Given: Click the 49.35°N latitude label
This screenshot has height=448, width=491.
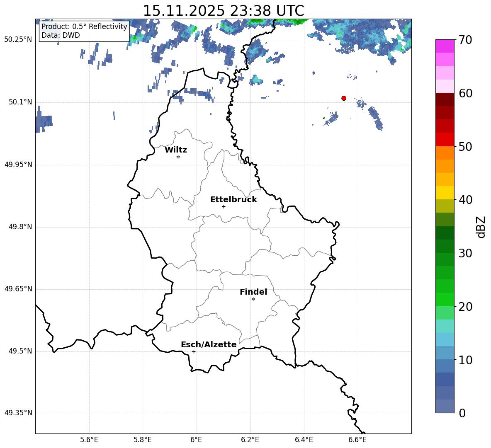Looking at the screenshot, I should [18, 413].
